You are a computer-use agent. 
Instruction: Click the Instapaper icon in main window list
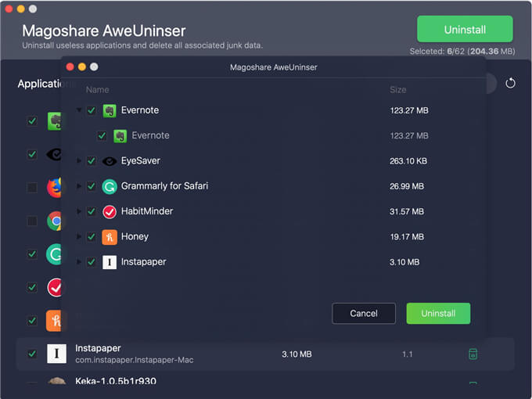point(56,354)
